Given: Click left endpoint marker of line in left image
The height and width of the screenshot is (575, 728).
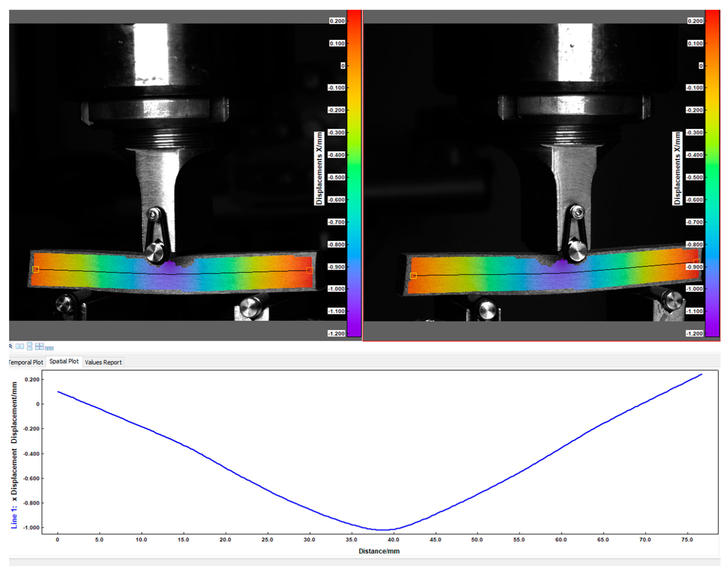Looking at the screenshot, I should point(36,269).
